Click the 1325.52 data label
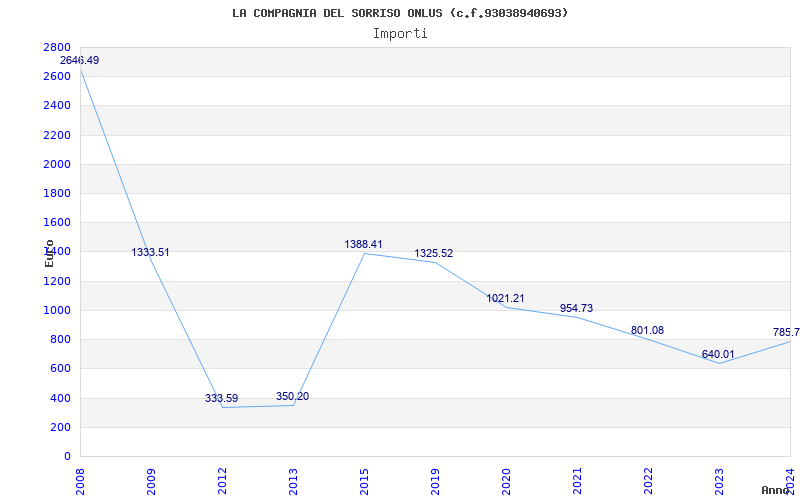Viewport: 800px width, 500px height. 434,254
